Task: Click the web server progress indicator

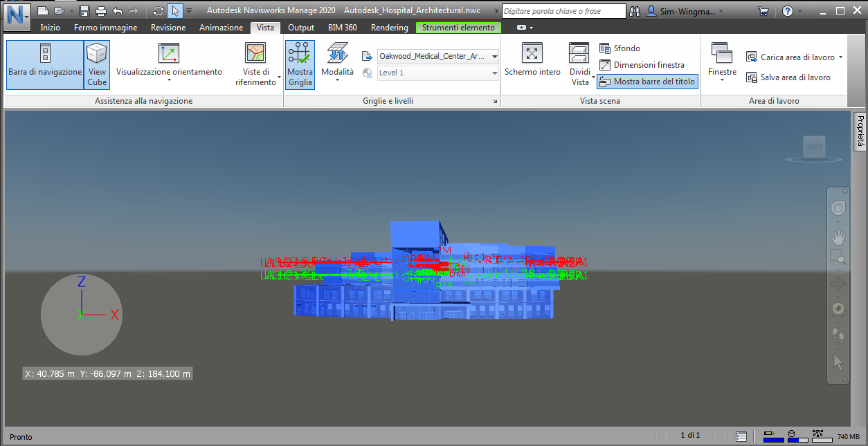Action: point(822,436)
